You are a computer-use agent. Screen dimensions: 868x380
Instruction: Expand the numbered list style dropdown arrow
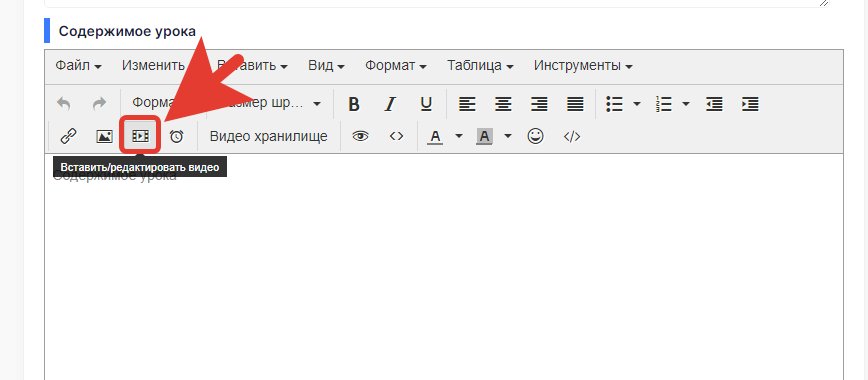click(686, 104)
